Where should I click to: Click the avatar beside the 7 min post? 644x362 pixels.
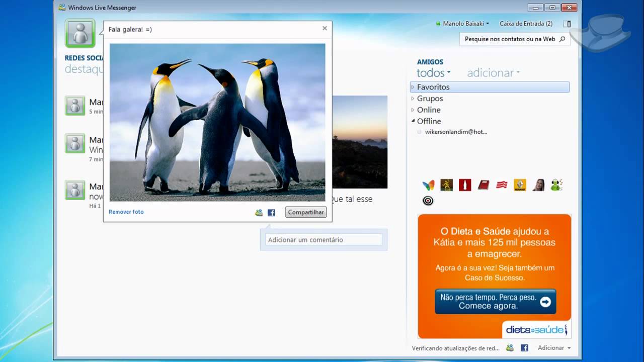[75, 144]
